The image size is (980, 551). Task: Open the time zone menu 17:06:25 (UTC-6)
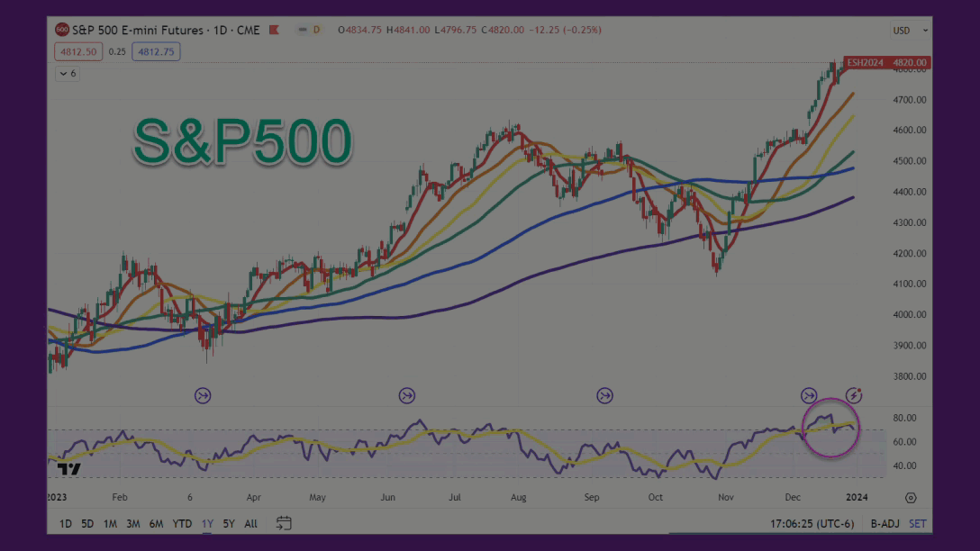[812, 523]
